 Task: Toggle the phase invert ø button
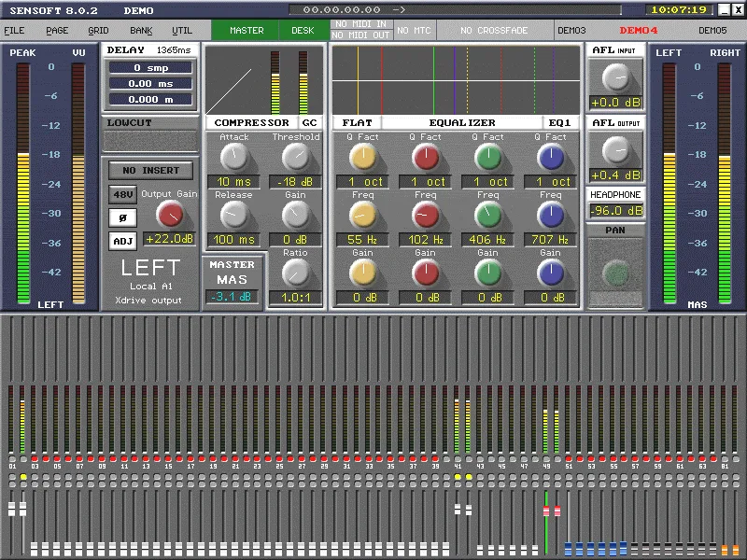tap(123, 217)
